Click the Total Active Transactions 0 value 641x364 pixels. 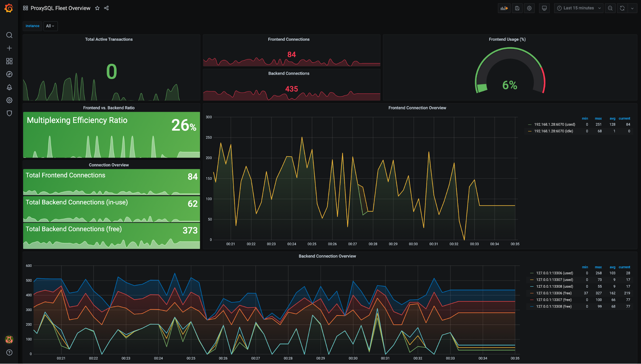(x=112, y=71)
